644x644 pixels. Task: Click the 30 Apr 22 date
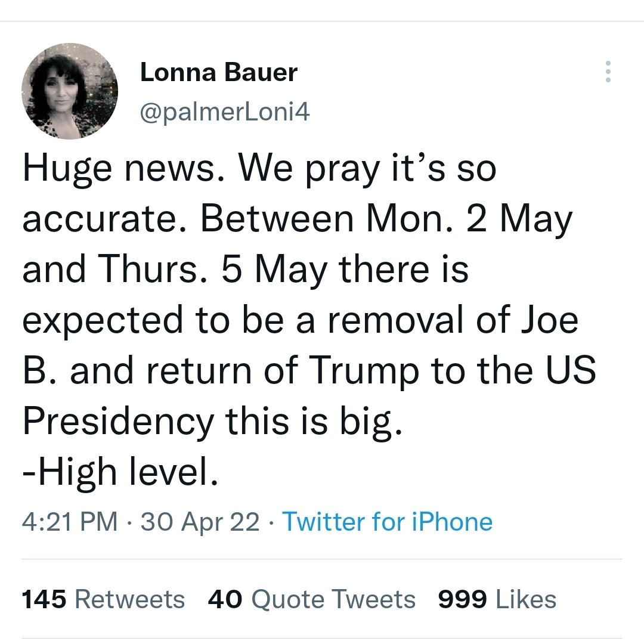pyautogui.click(x=199, y=522)
